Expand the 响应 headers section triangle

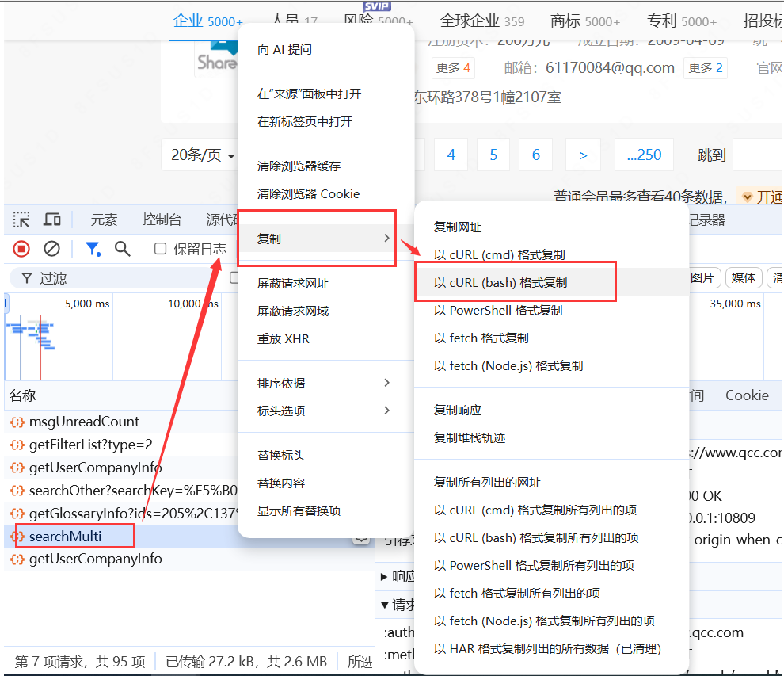click(x=384, y=577)
